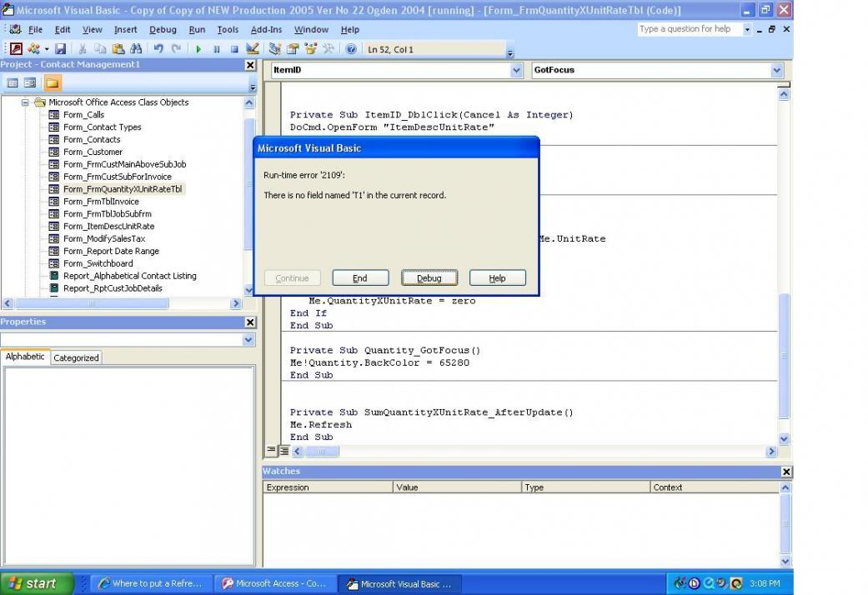868x595 pixels.
Task: Click View Code icon in Project pane
Action: [x=13, y=83]
